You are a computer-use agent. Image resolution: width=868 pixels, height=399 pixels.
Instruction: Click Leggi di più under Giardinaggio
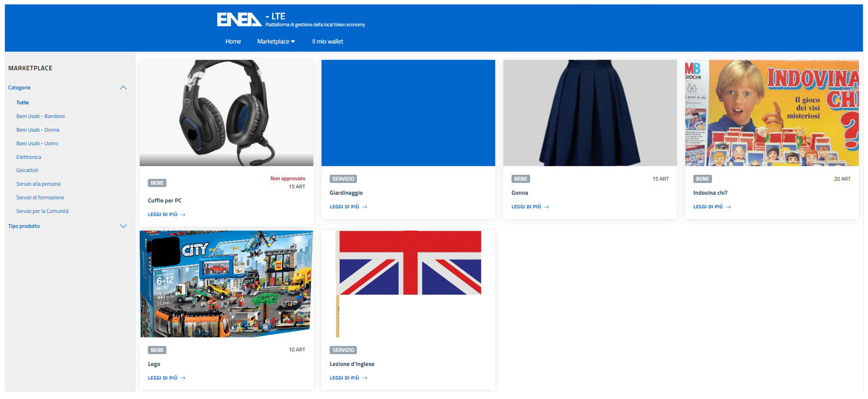click(348, 207)
